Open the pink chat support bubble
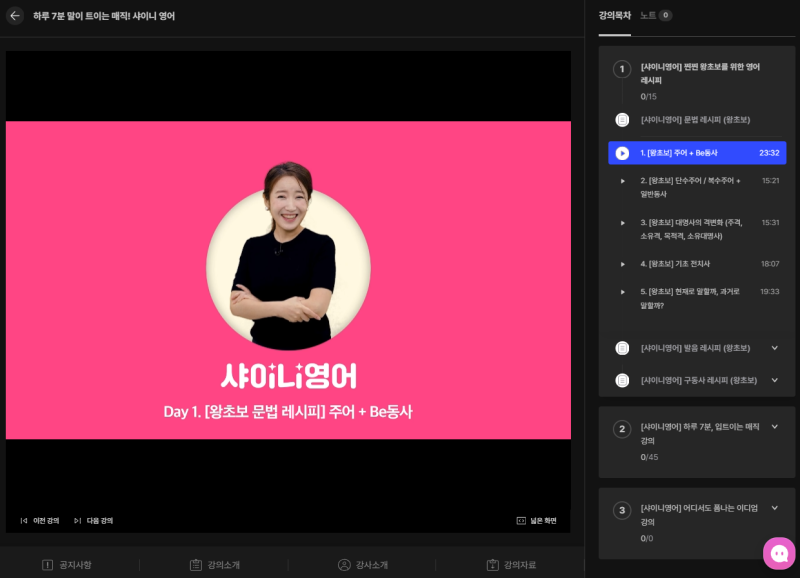The image size is (800, 578). [x=779, y=553]
